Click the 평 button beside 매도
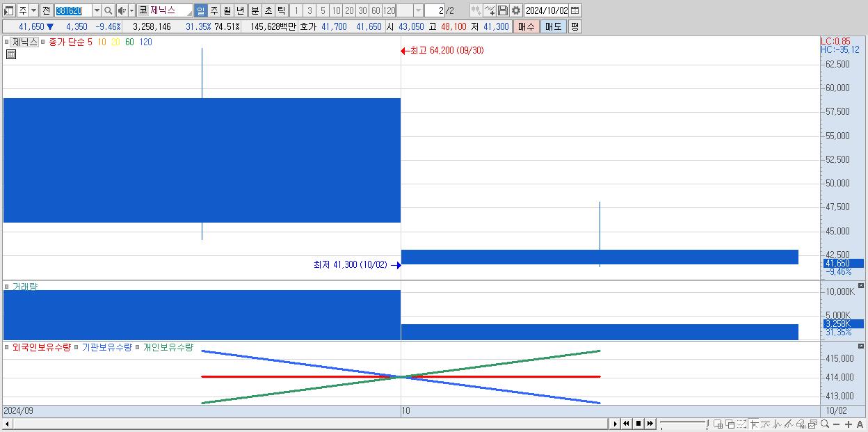The width and height of the screenshot is (868, 432). (x=574, y=26)
